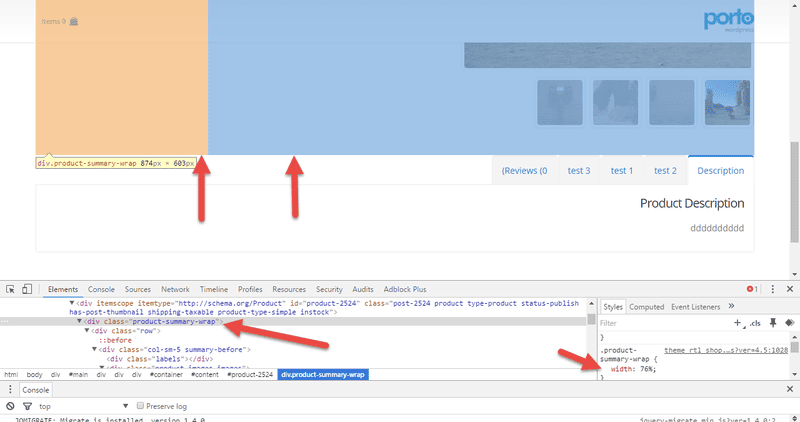Click the Styles pane scrollbar down arrow

tap(795, 375)
